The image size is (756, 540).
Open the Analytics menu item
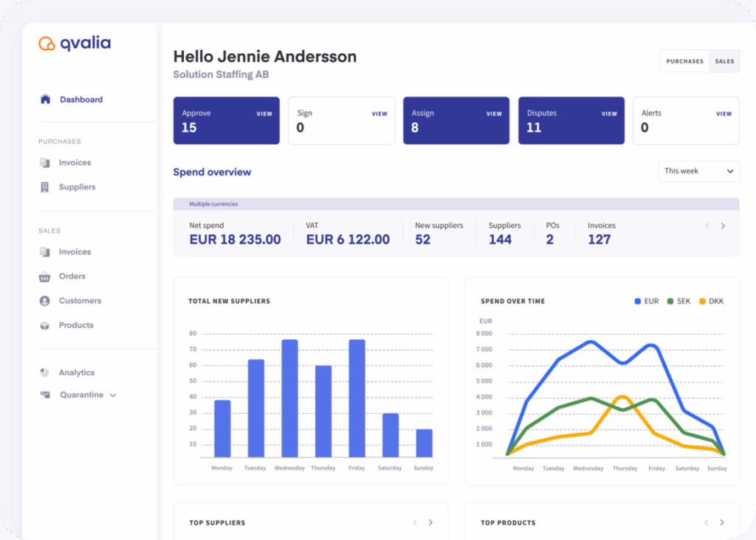click(76, 373)
